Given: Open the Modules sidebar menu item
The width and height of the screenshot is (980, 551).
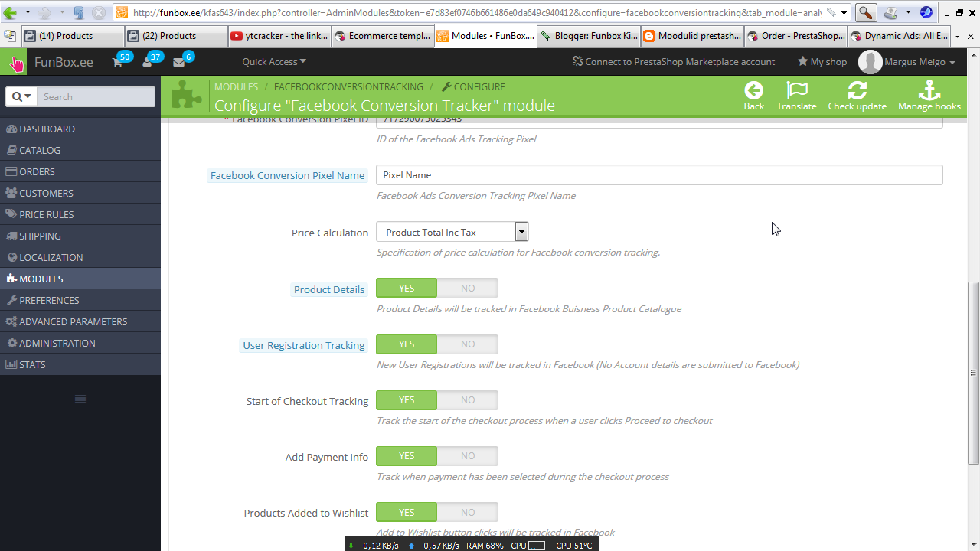Looking at the screenshot, I should coord(80,279).
